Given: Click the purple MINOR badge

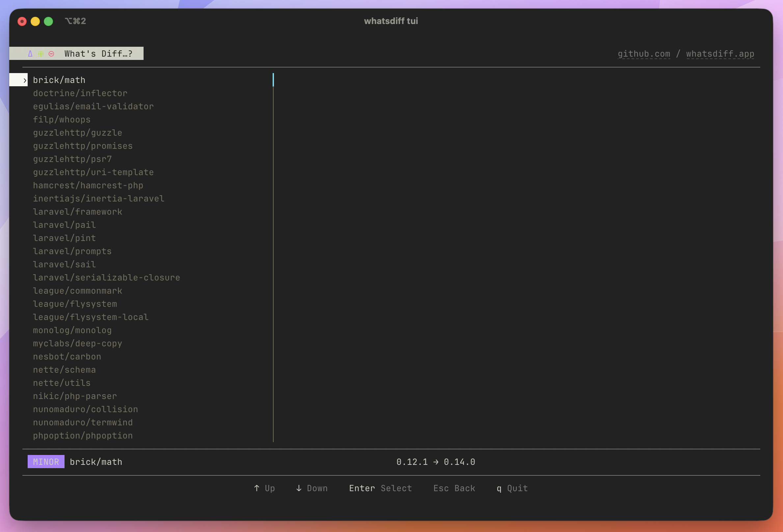Looking at the screenshot, I should [x=46, y=462].
